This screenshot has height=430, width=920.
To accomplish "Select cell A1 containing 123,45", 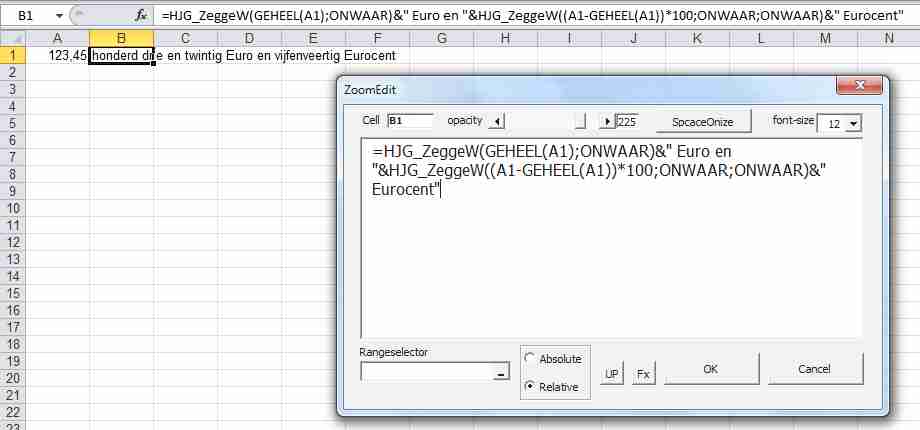I will (x=58, y=56).
